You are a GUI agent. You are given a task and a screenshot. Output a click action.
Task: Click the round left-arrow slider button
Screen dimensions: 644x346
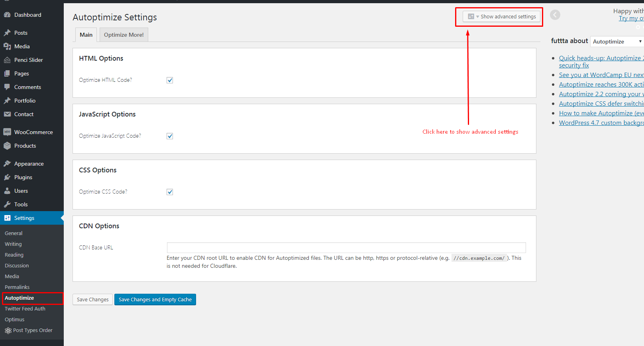click(555, 15)
